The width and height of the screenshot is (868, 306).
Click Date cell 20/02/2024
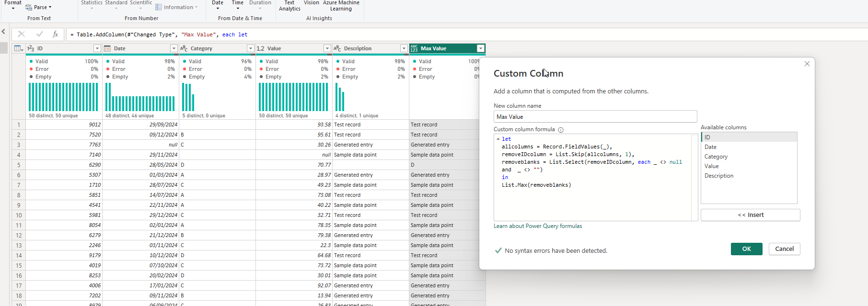pyautogui.click(x=140, y=275)
